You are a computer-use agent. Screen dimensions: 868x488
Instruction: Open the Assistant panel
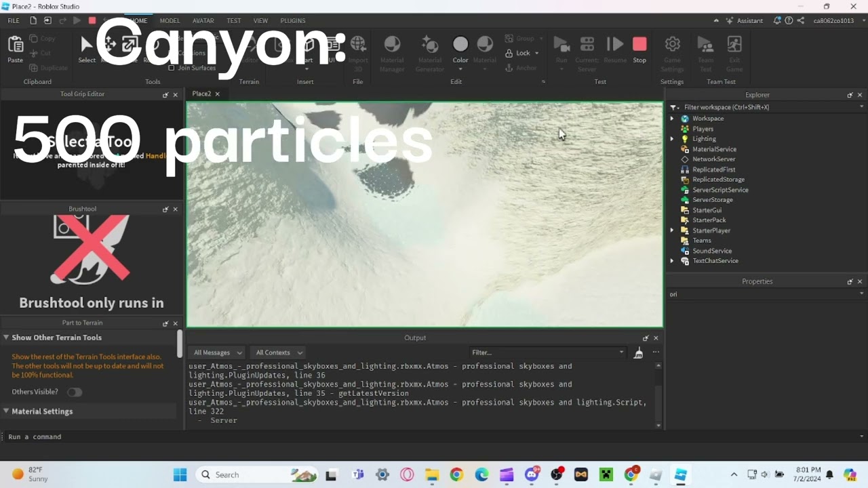pyautogui.click(x=745, y=20)
